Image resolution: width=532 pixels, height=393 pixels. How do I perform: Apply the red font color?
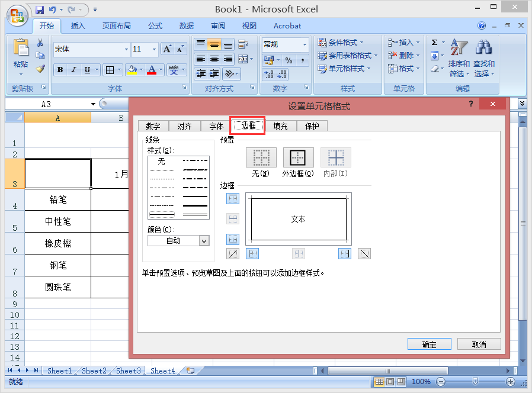coord(152,70)
